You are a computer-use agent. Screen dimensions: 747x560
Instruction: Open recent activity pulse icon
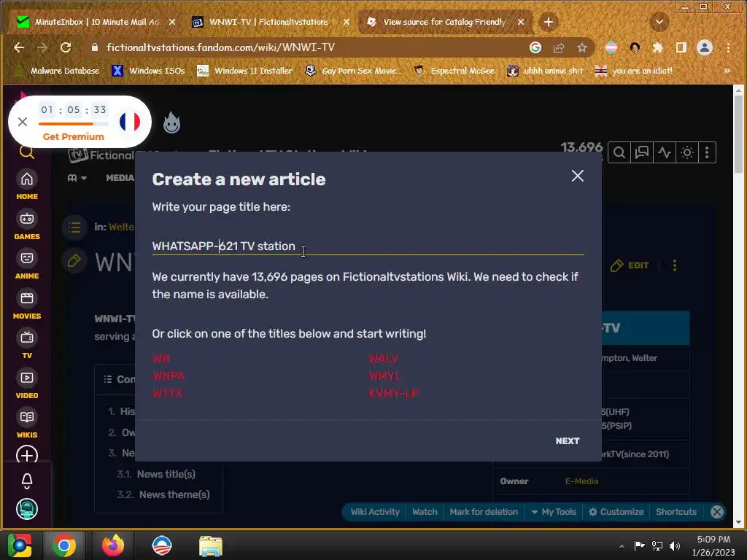pos(664,153)
